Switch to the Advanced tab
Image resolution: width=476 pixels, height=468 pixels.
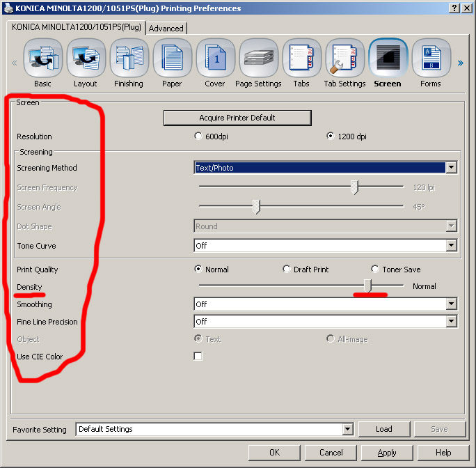[x=166, y=29]
